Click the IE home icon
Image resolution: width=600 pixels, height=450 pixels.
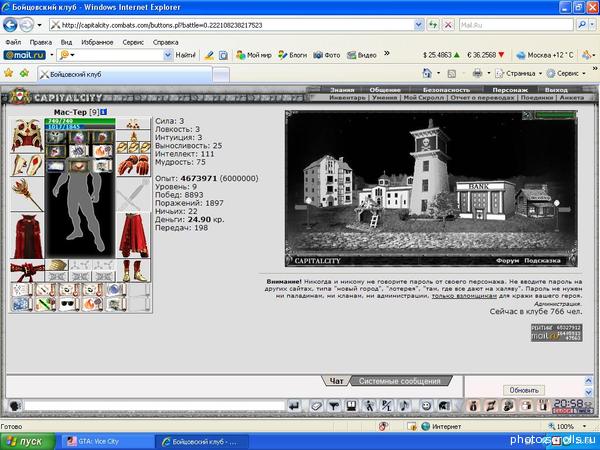coord(427,73)
